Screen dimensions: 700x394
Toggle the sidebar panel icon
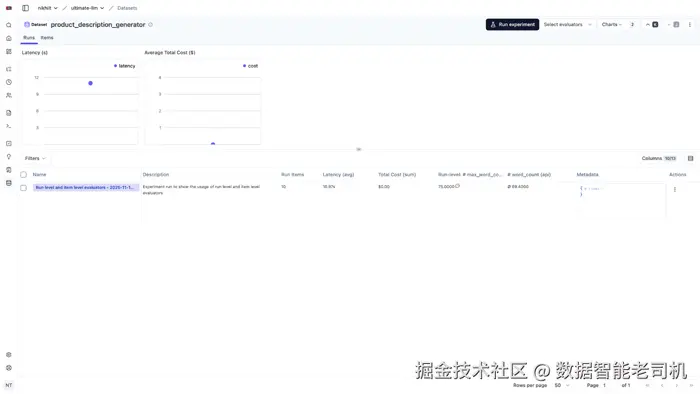pos(25,8)
